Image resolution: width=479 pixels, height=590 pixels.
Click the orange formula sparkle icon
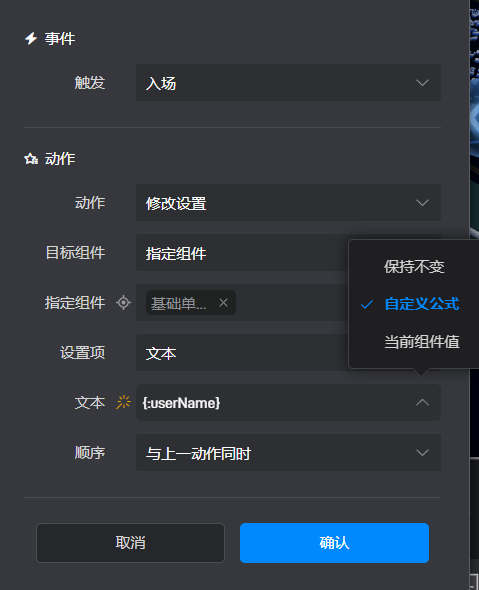pos(123,402)
